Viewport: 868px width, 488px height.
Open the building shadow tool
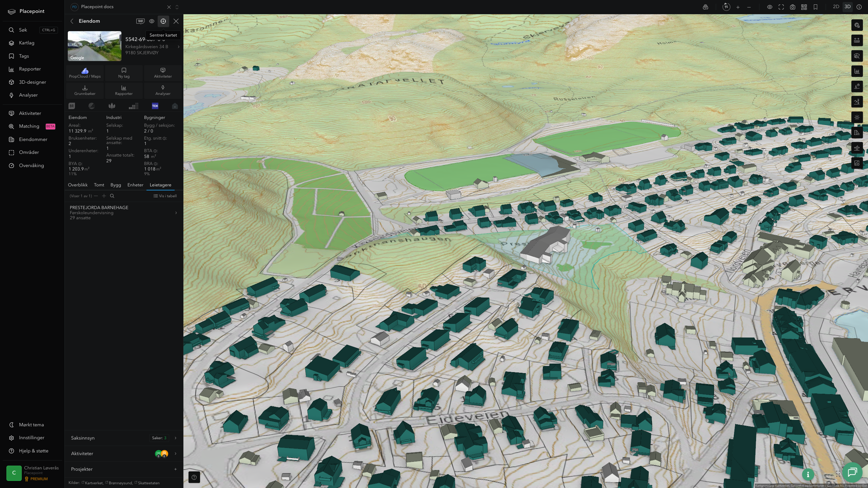857,133
